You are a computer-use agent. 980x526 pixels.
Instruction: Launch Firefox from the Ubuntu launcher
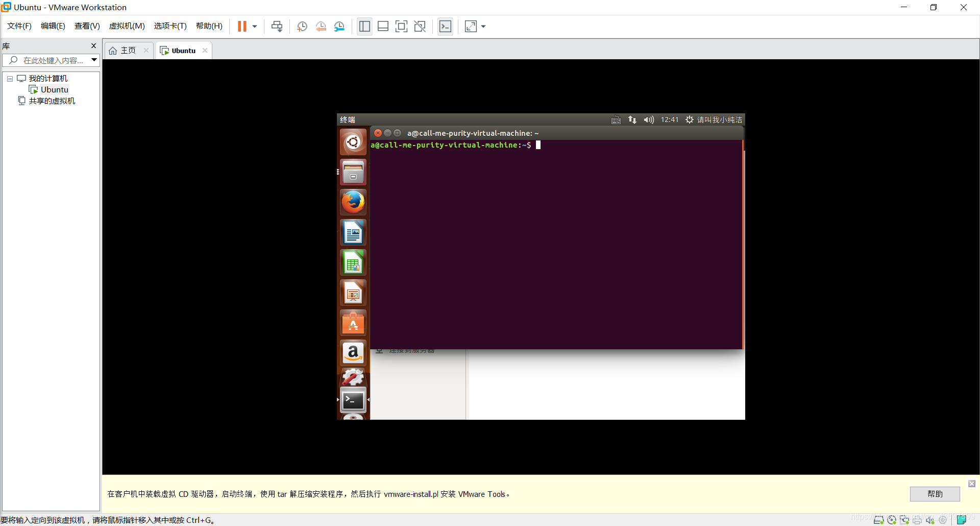353,202
